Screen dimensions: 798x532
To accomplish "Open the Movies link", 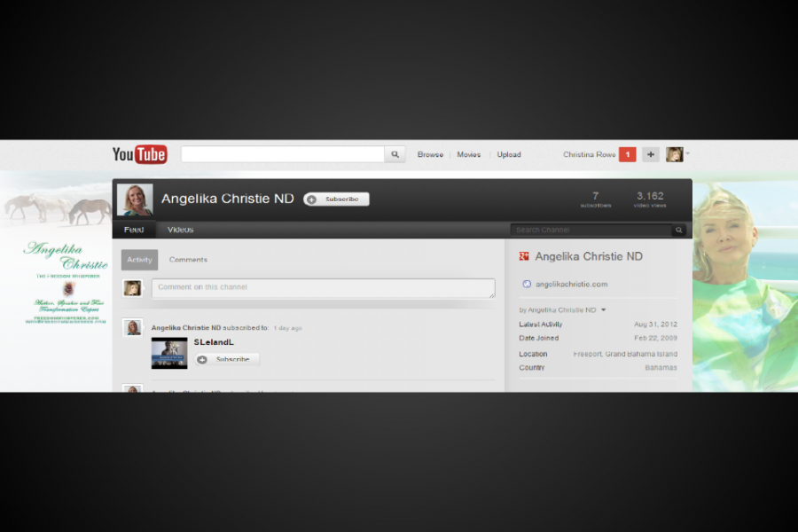I will click(x=469, y=154).
